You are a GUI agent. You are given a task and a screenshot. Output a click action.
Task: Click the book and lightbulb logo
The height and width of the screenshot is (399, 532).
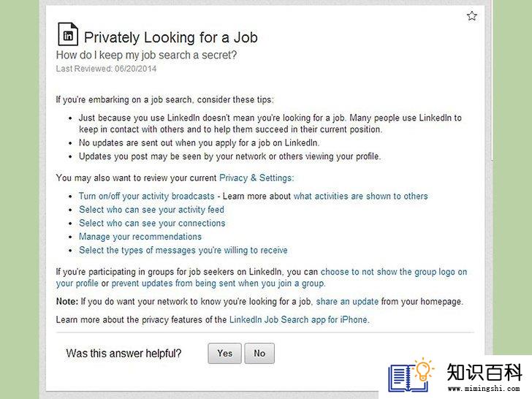click(x=411, y=376)
